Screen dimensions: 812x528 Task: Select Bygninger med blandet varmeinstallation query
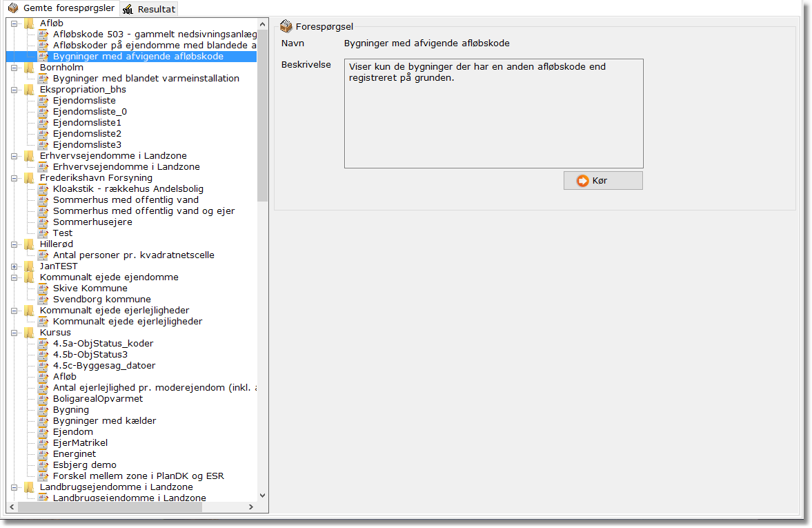(x=146, y=79)
